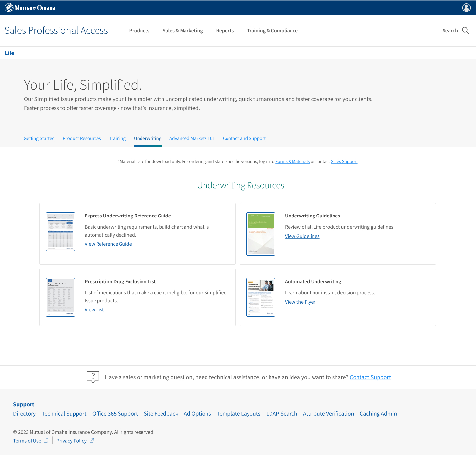The image size is (476, 455).
Task: Open the Prescription Drug Exclusion List thumbnail
Action: point(60,297)
